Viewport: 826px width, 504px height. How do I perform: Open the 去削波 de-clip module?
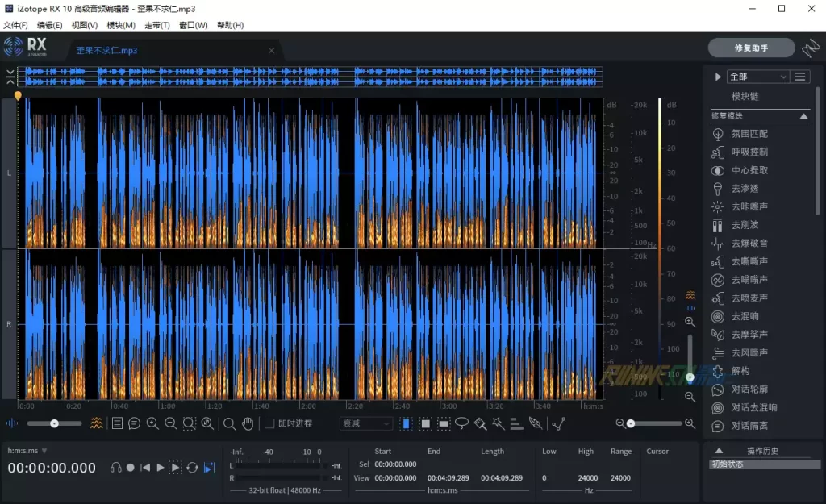point(745,224)
